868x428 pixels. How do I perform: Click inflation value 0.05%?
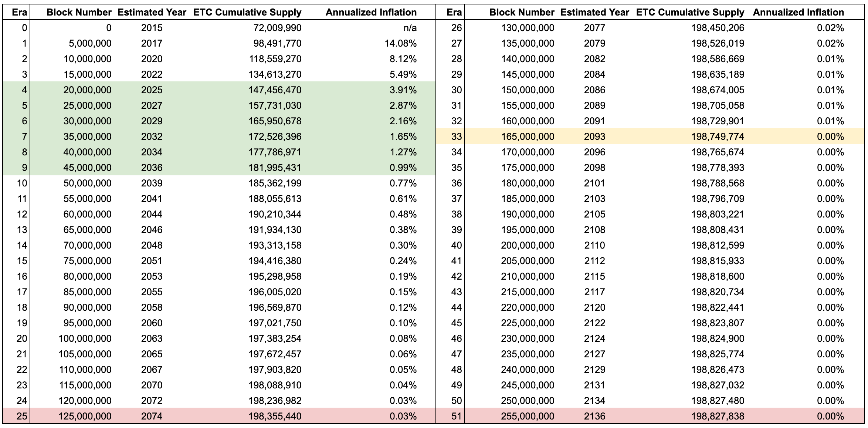tap(403, 370)
